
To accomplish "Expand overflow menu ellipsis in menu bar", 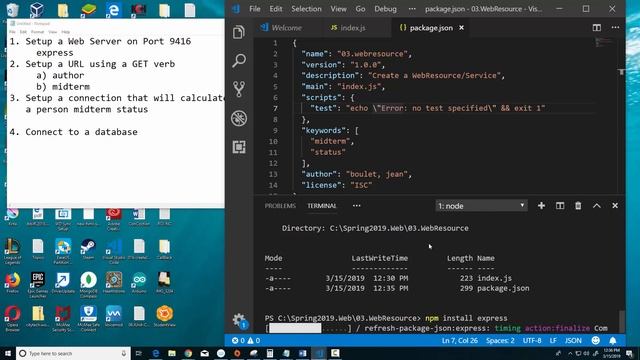I will pos(412,9).
